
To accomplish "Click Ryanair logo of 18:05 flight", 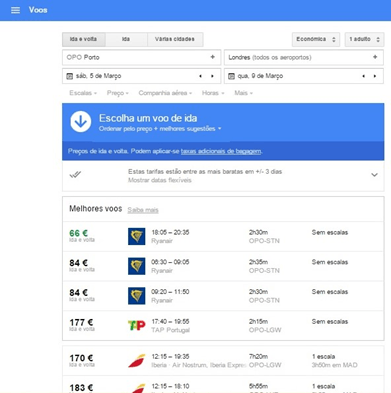I will (x=137, y=236).
